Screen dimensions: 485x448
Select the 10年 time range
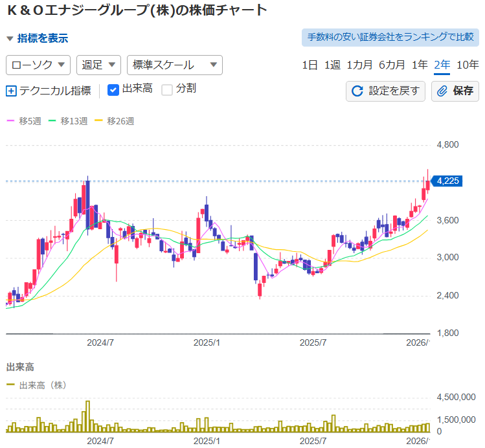468,65
